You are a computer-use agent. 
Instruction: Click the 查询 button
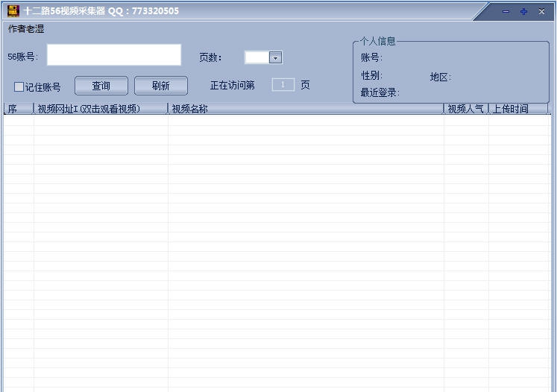click(x=101, y=86)
